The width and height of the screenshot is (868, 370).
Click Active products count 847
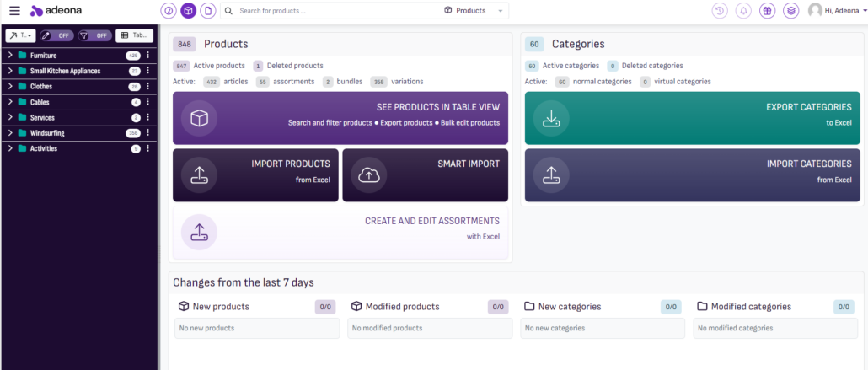(x=181, y=66)
